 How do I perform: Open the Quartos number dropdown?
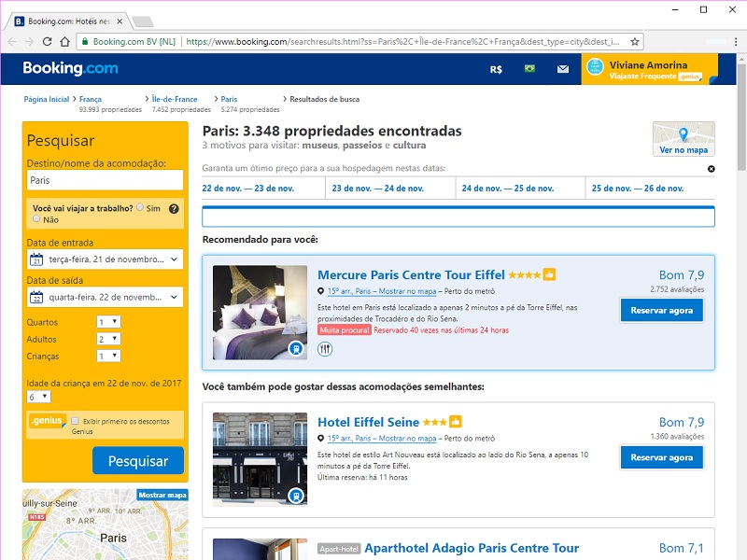108,322
